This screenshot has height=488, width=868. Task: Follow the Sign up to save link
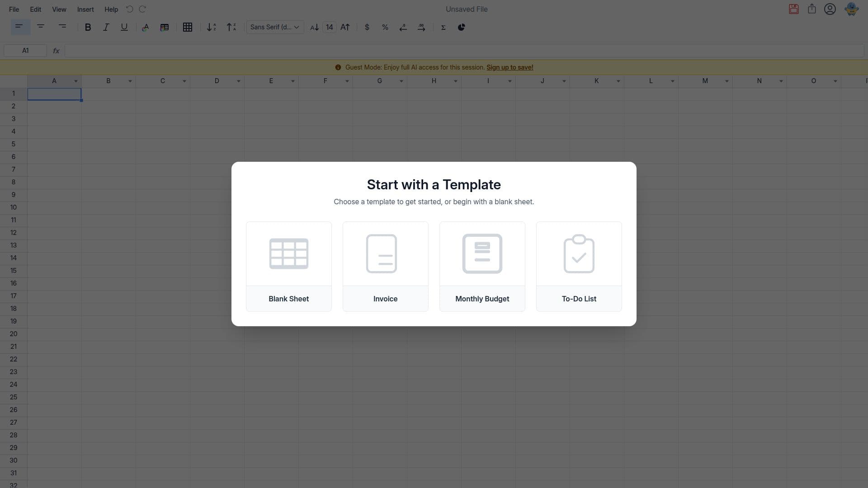click(x=510, y=67)
